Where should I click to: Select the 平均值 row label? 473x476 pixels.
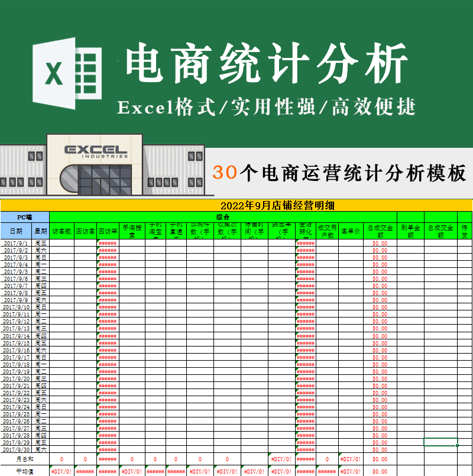click(x=25, y=471)
